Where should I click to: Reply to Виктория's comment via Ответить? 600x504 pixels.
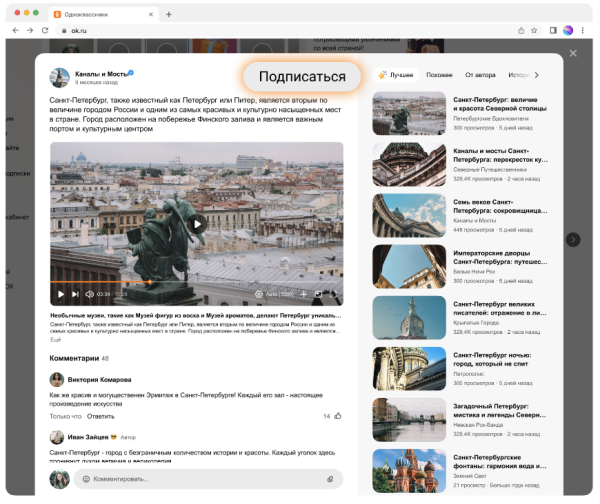click(x=101, y=416)
